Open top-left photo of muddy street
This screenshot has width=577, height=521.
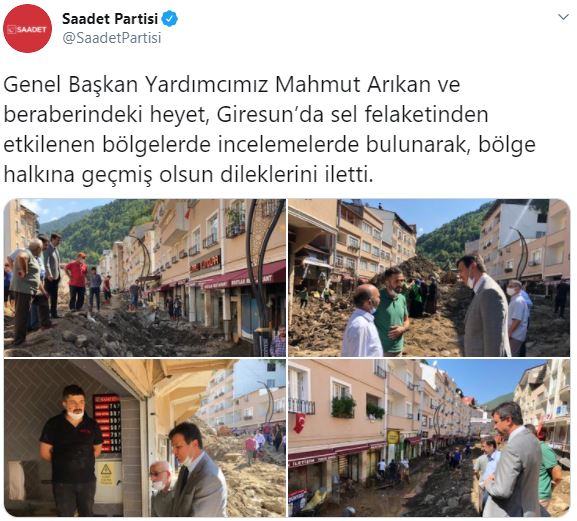coord(145,278)
